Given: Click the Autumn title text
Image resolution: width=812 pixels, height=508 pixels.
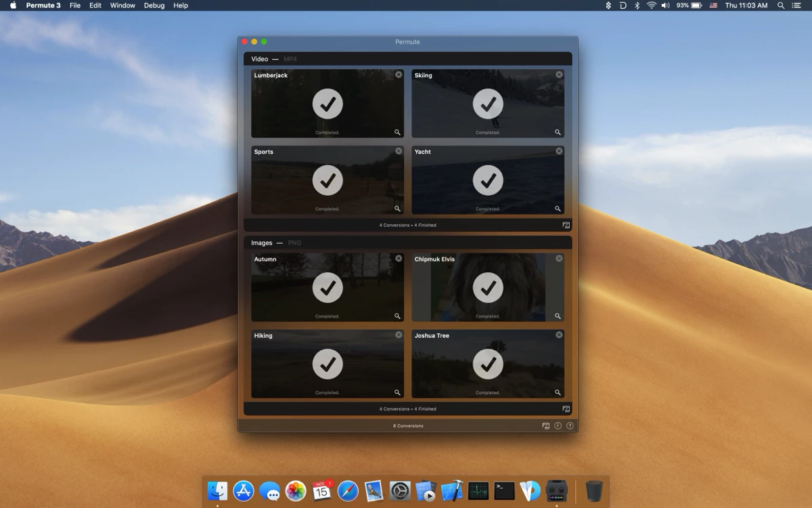Looking at the screenshot, I should pos(265,259).
